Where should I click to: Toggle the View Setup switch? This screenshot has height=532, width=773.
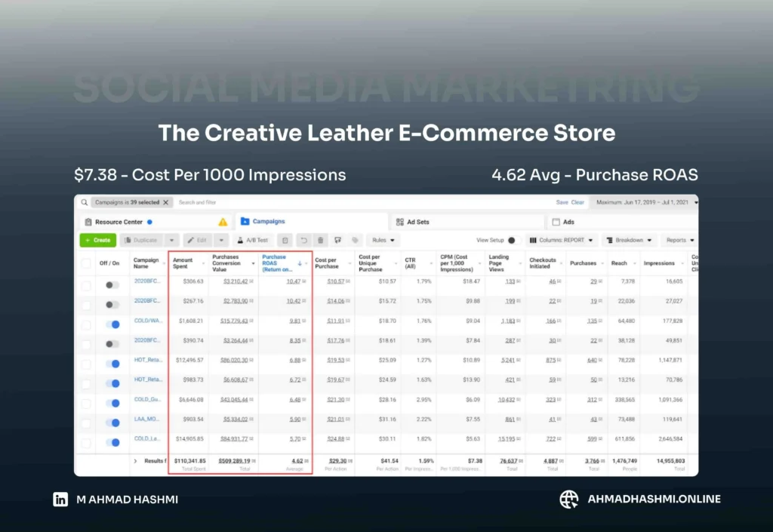[x=511, y=240]
